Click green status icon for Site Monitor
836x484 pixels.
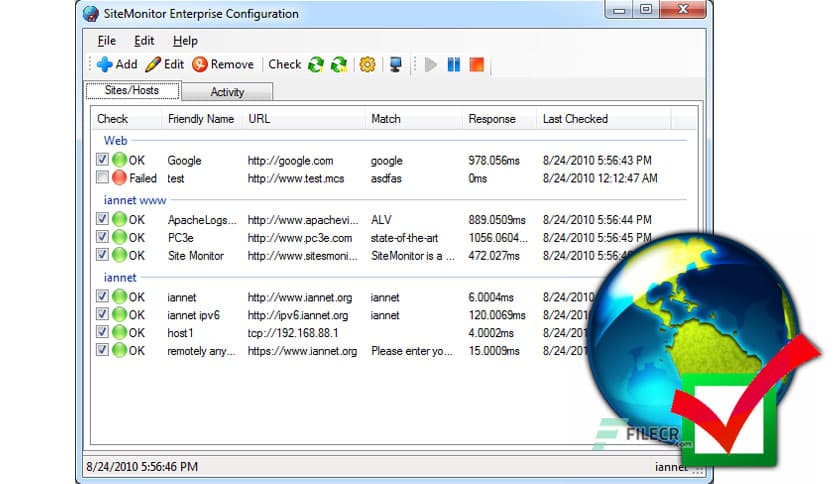click(x=119, y=255)
